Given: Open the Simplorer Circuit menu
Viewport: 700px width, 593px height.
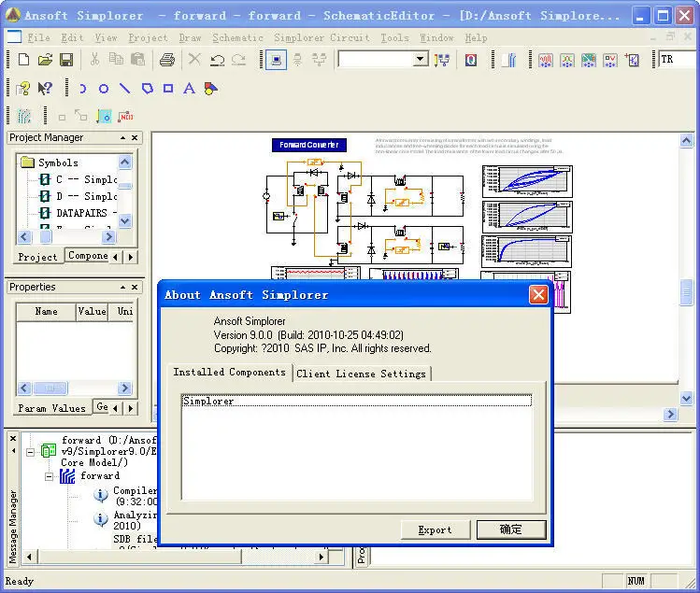Looking at the screenshot, I should click(321, 38).
